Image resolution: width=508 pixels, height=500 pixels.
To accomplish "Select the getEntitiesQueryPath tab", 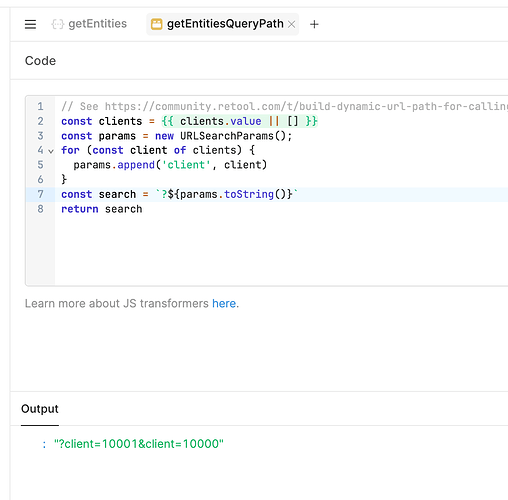I will (222, 24).
